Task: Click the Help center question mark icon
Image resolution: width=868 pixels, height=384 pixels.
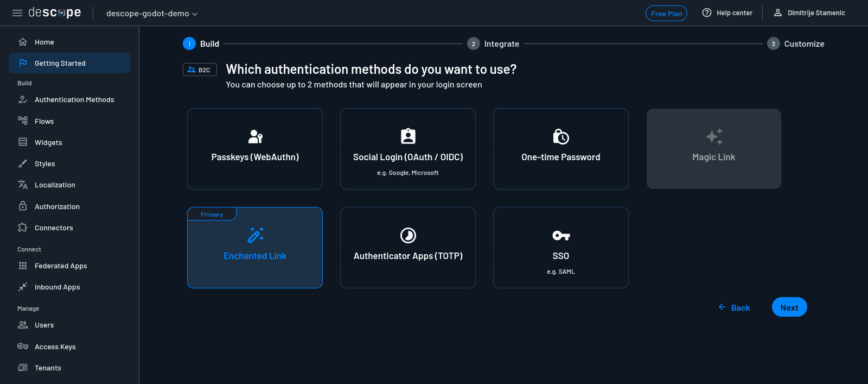Action: pos(706,12)
